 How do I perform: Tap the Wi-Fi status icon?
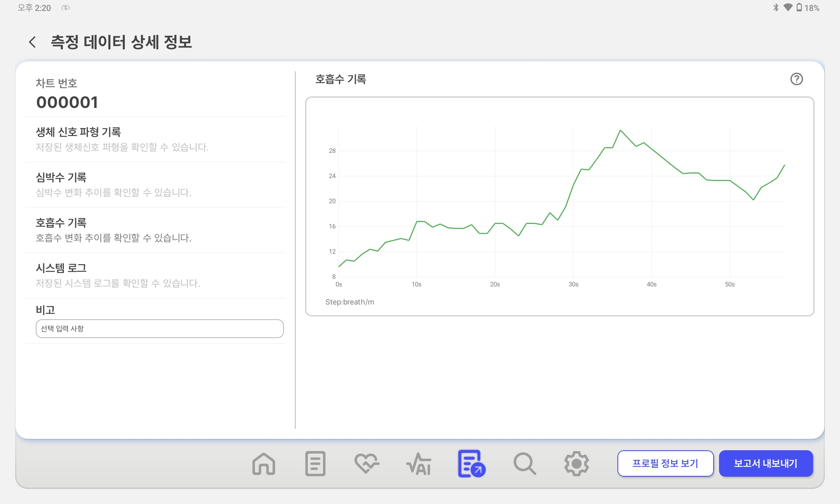tap(788, 8)
